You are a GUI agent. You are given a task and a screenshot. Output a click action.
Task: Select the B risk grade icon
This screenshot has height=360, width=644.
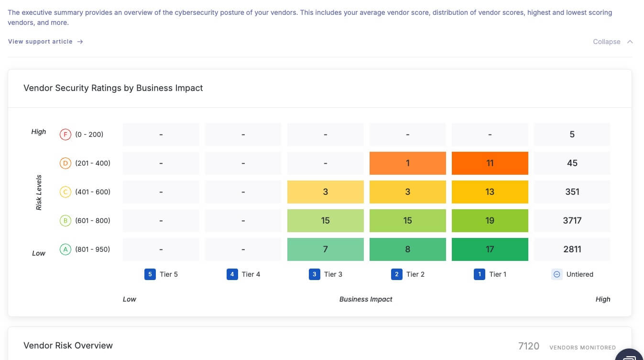click(x=65, y=220)
